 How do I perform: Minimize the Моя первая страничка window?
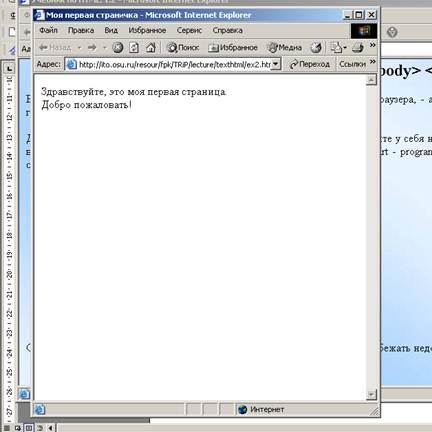tap(347, 15)
